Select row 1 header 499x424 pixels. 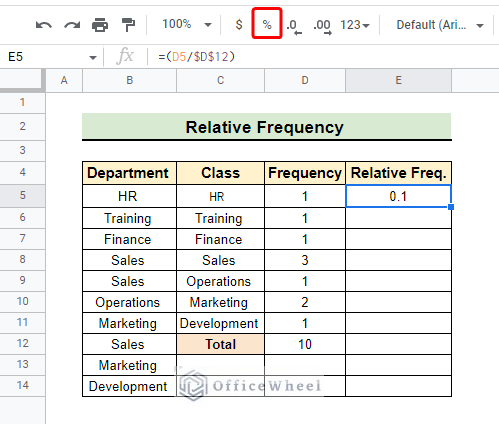22,102
